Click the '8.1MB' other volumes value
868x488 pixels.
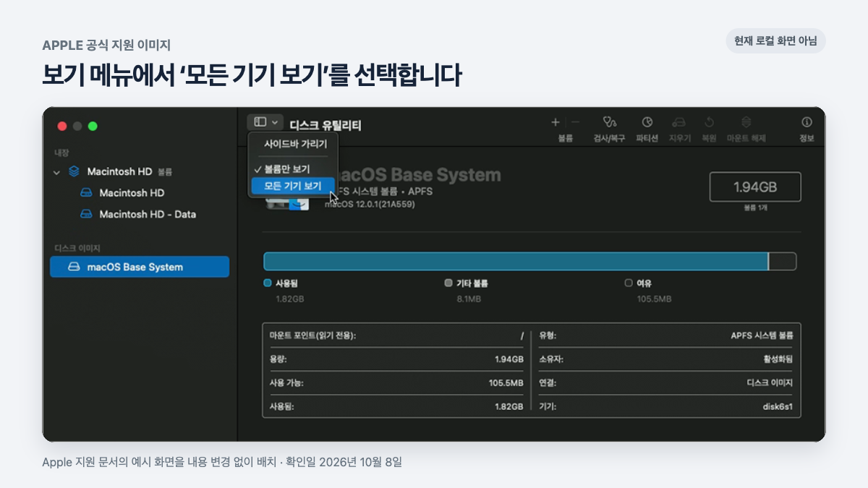tap(469, 299)
